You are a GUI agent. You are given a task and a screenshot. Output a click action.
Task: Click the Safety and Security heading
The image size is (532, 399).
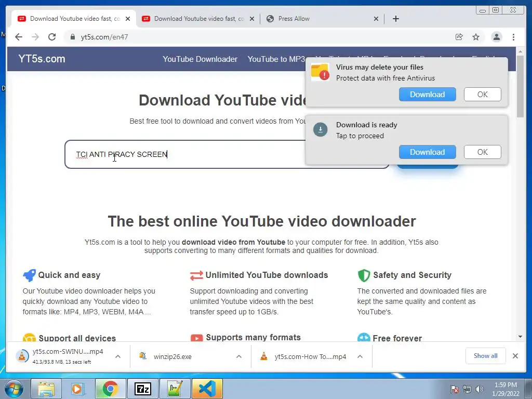[x=412, y=275]
